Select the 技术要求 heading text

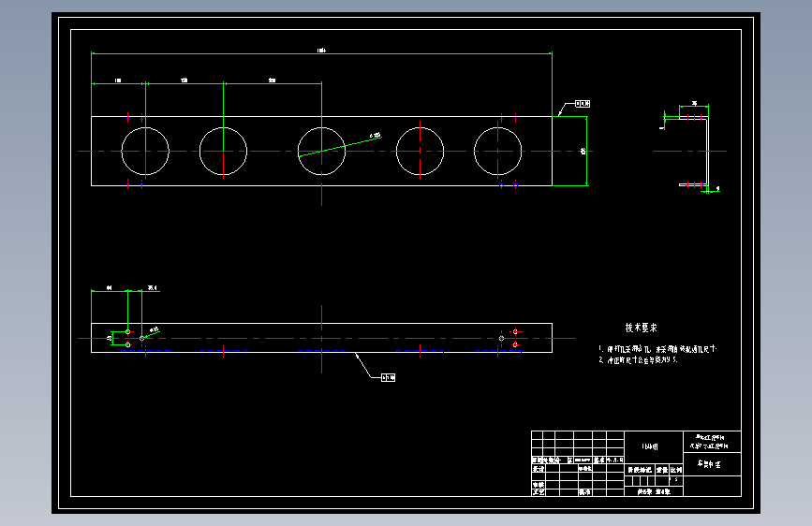click(x=642, y=328)
